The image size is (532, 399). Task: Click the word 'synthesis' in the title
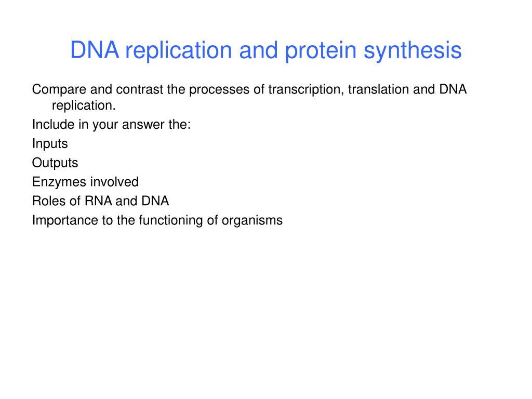(413, 51)
